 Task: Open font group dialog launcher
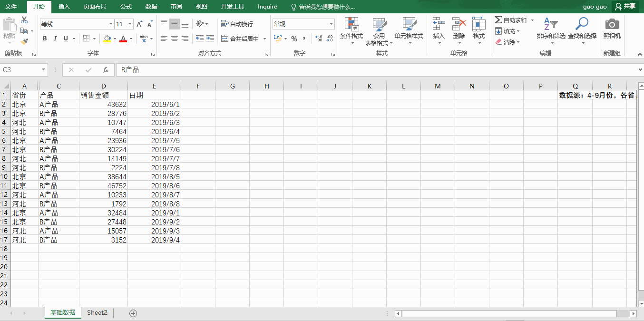click(153, 55)
